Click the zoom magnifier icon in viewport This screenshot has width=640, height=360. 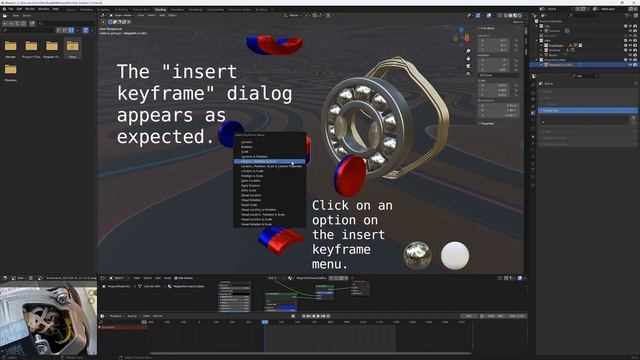tap(468, 51)
